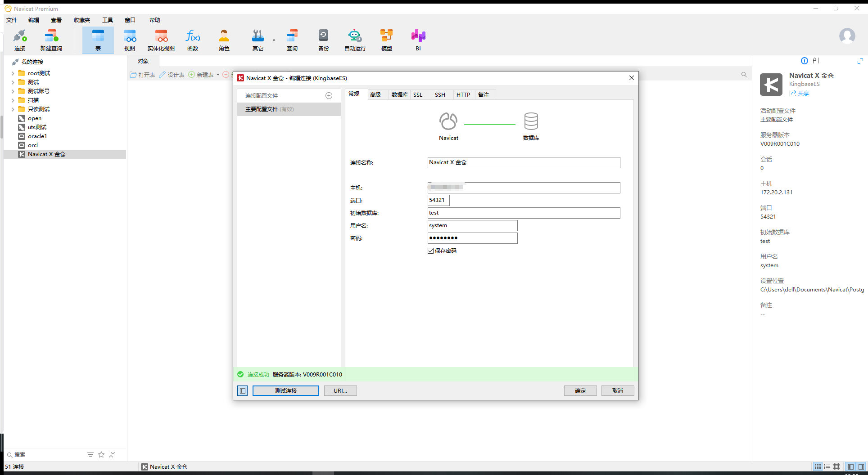Viewport: 868px width, 475px height.
Task: Expand the 测试账号 folder
Action: point(13,91)
